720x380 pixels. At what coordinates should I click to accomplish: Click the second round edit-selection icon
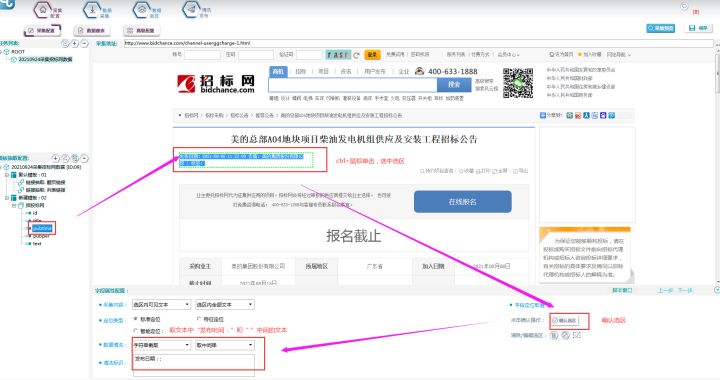[x=565, y=335]
